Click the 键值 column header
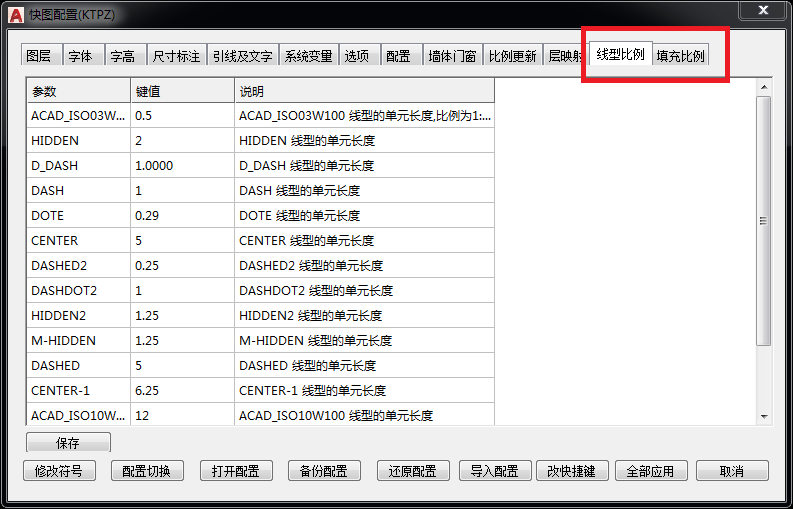The width and height of the screenshot is (793, 509). pyautogui.click(x=183, y=91)
